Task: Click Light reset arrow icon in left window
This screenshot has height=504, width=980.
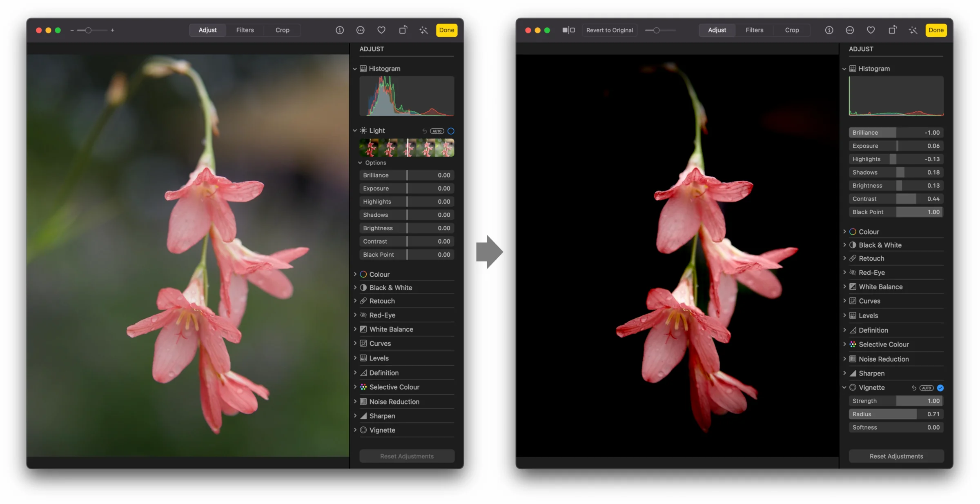Action: click(424, 131)
